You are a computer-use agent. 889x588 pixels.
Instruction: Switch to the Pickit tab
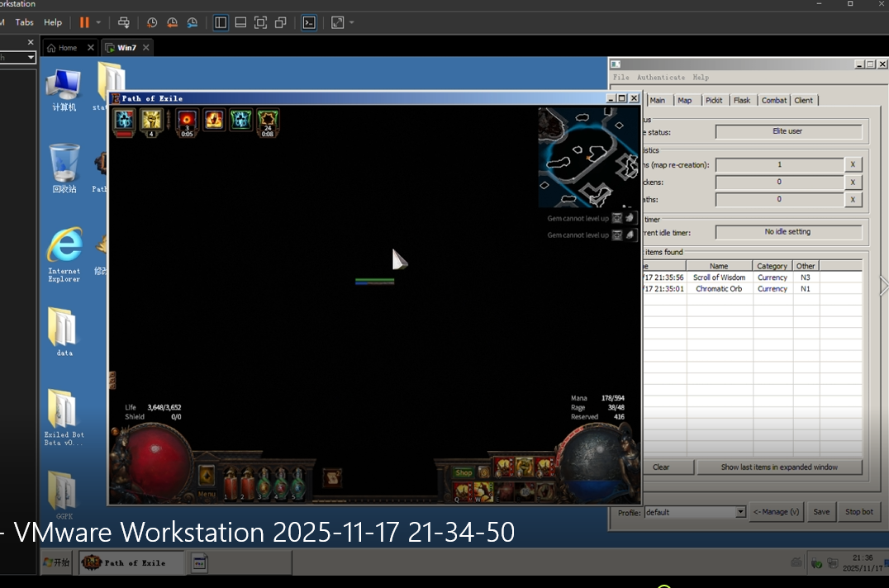tap(714, 100)
